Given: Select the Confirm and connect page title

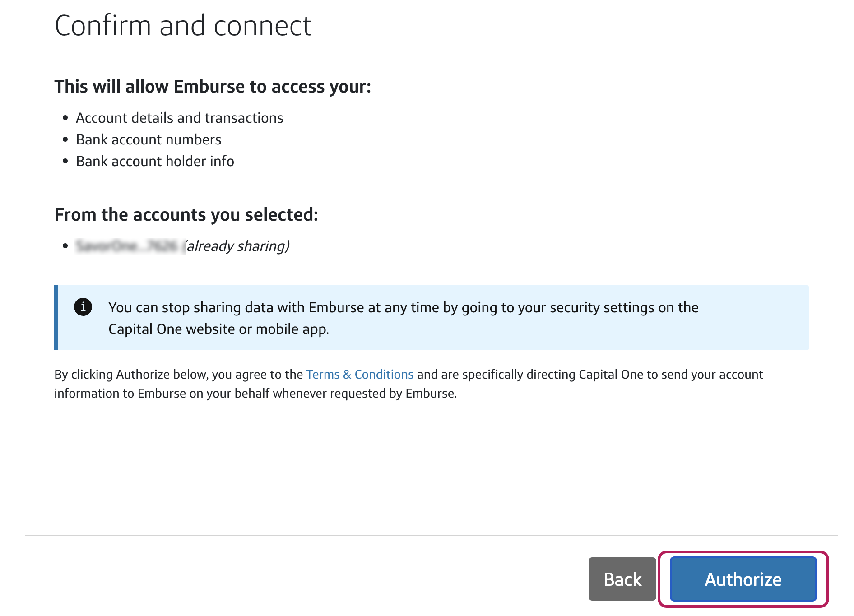Looking at the screenshot, I should point(183,26).
